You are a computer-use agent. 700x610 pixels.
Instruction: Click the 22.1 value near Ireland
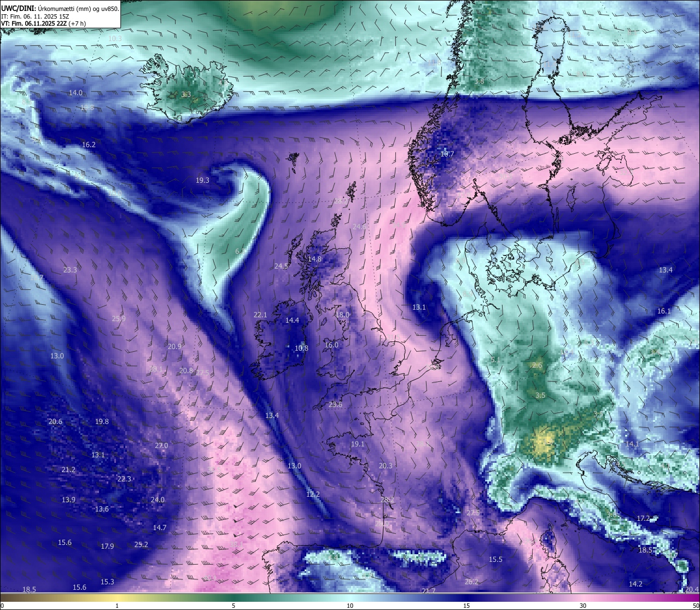click(260, 315)
